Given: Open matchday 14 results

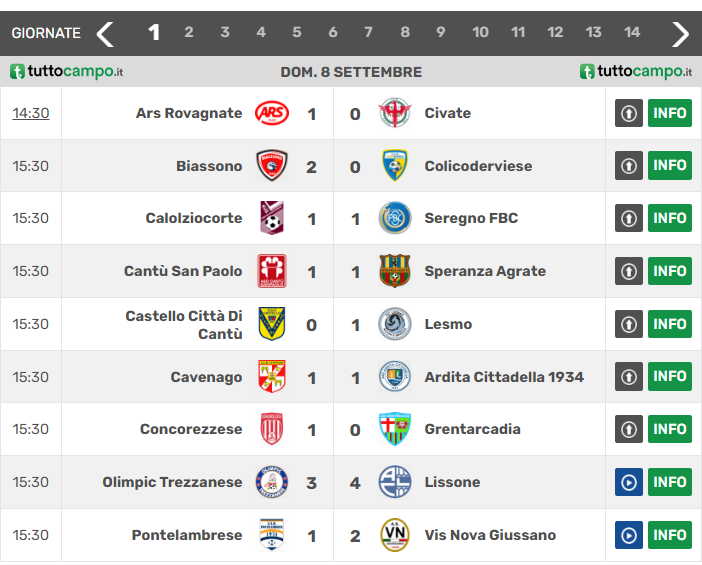Looking at the screenshot, I should pyautogui.click(x=632, y=32).
